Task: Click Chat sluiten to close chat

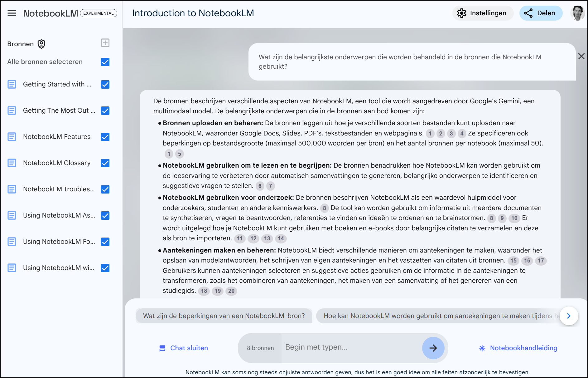Action: tap(183, 348)
